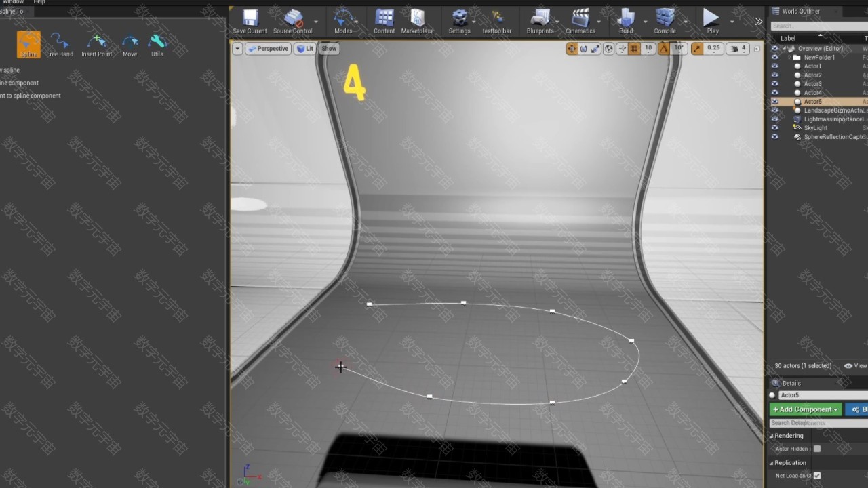Select Actor2 in the World Outliner

click(x=812, y=75)
